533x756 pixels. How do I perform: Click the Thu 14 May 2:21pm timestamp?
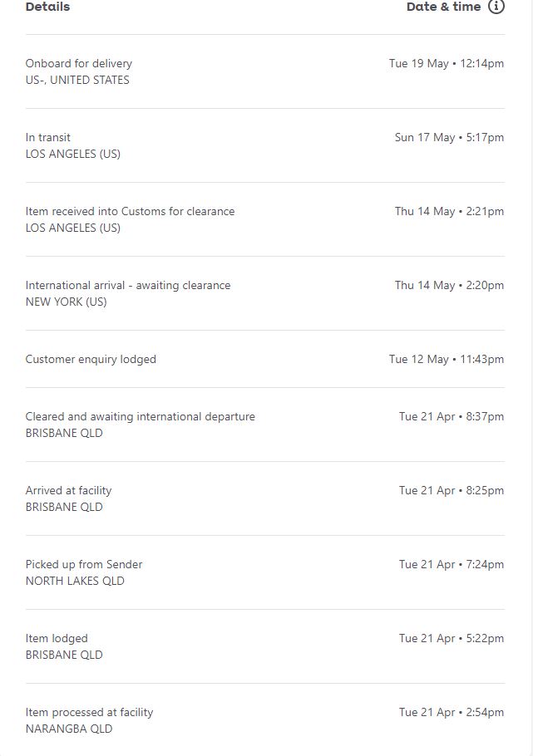click(x=449, y=211)
